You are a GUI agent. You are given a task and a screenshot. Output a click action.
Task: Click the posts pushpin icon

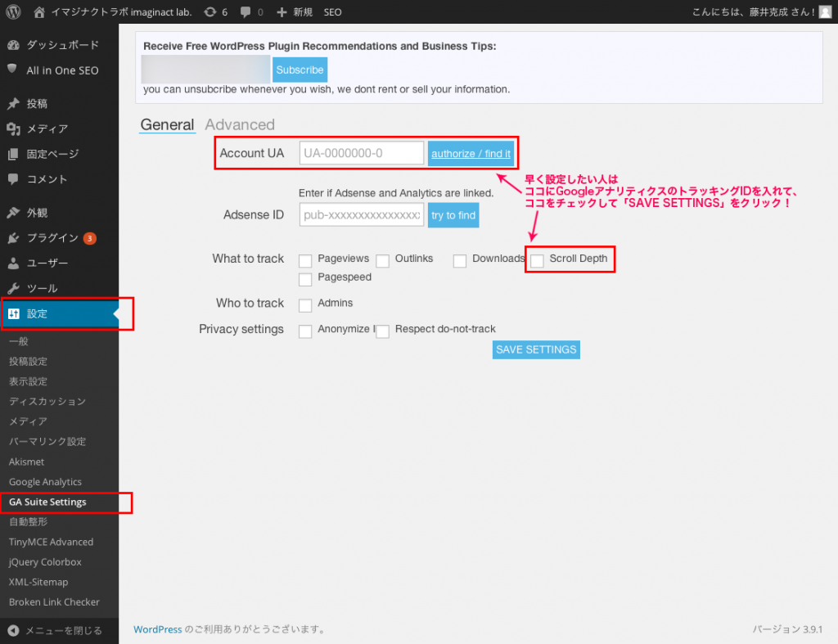(x=13, y=103)
